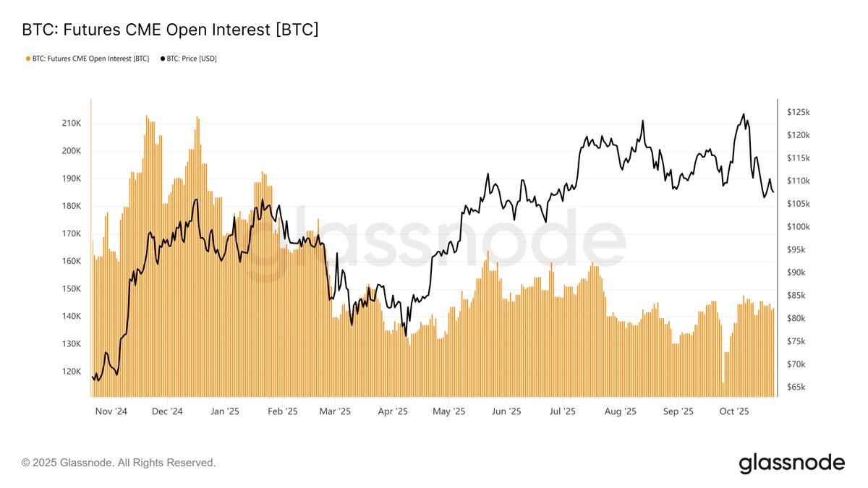Select the Feb '25 x-axis label
The image size is (868, 488).
(x=282, y=411)
